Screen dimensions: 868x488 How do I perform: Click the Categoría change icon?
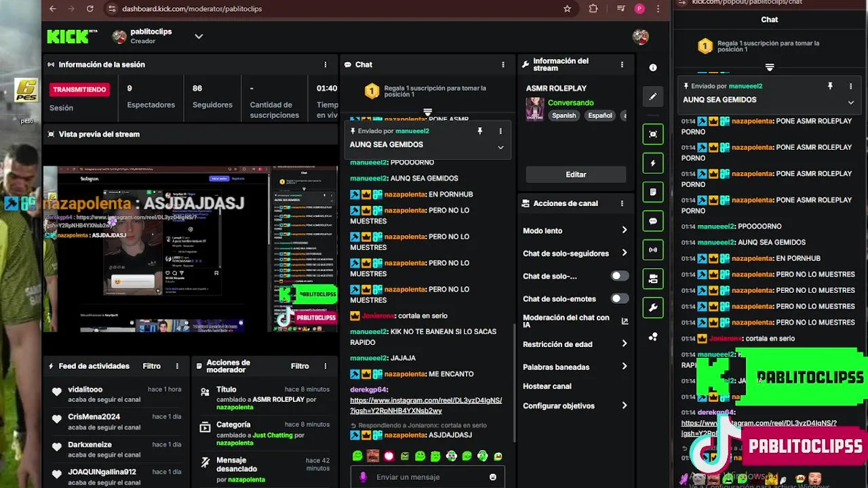205,427
